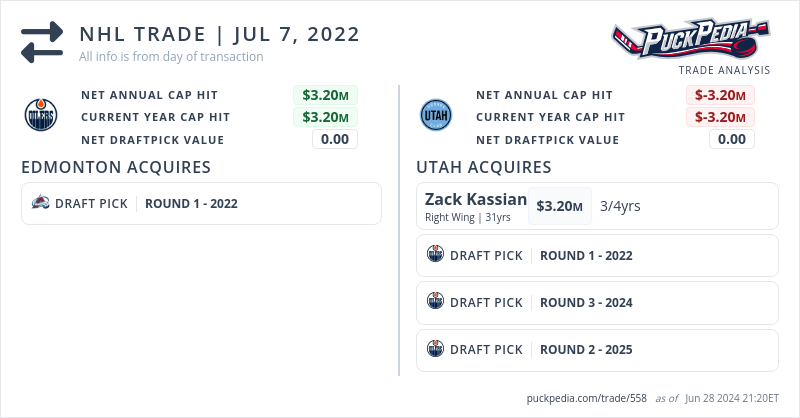Click the Edmonton Acquires heading
The image size is (800, 418).
coord(115,167)
